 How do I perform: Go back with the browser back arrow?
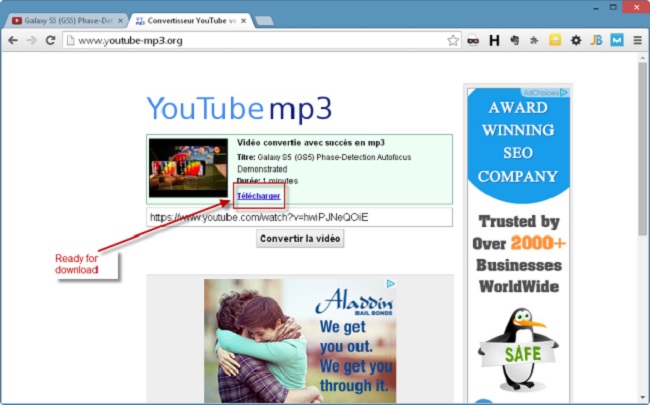[x=13, y=41]
